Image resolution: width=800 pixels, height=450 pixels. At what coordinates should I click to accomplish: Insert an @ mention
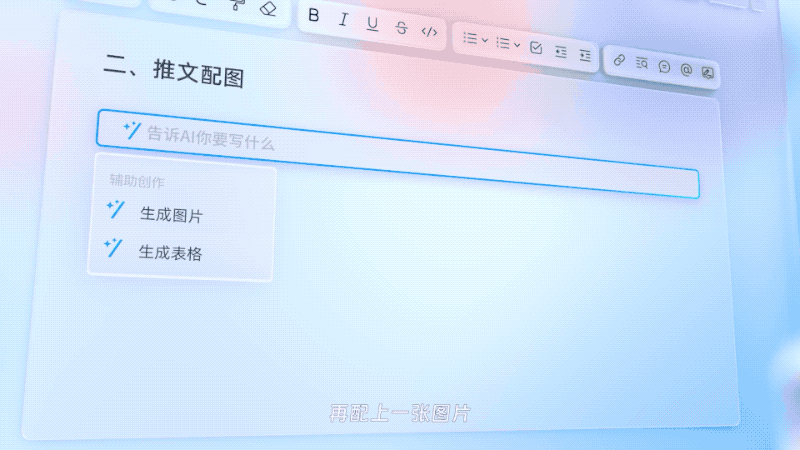[x=686, y=69]
